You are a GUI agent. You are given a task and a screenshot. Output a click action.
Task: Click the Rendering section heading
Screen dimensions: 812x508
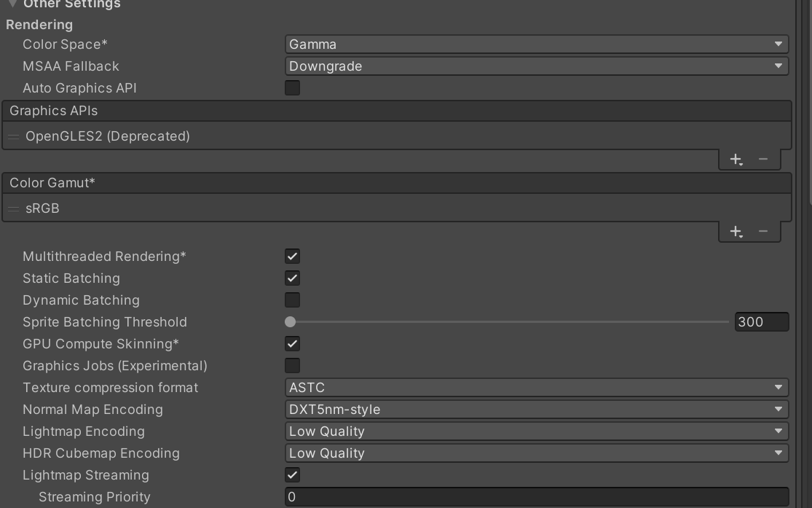[x=39, y=25]
